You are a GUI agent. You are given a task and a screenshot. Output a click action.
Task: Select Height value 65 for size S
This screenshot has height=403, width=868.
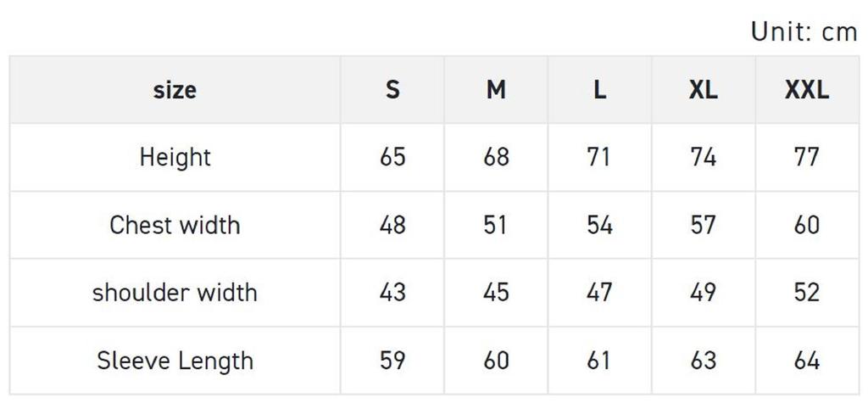point(392,157)
